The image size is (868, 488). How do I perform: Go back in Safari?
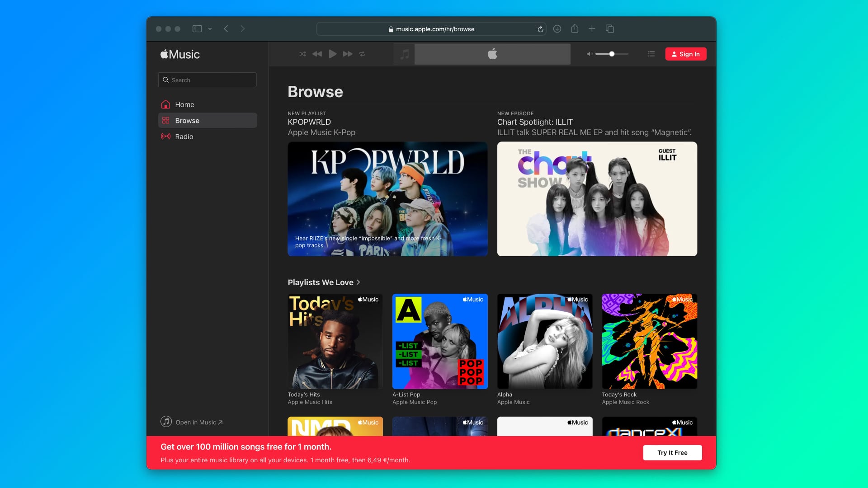[226, 29]
